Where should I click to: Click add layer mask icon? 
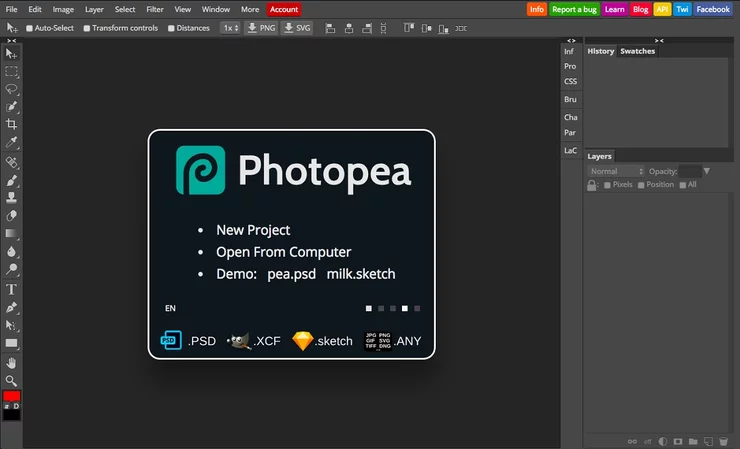pos(678,441)
